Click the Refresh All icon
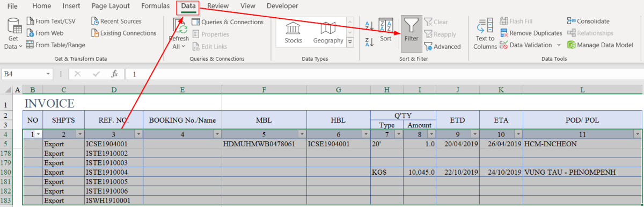Viewport: 644px width, 207px height. coord(179,26)
